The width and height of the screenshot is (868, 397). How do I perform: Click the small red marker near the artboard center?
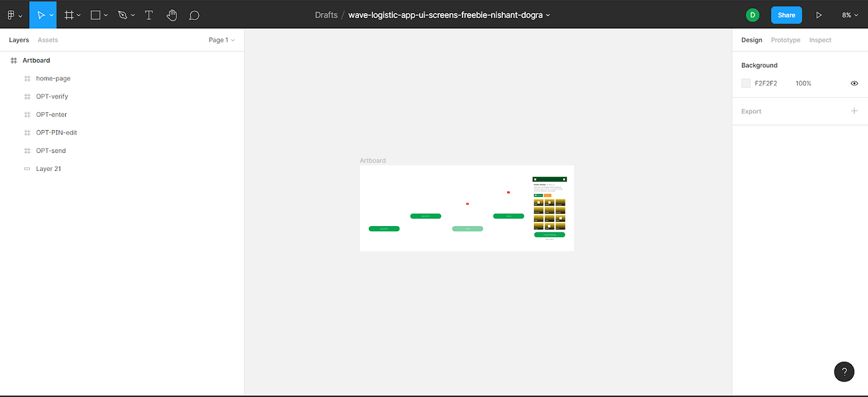pos(467,204)
